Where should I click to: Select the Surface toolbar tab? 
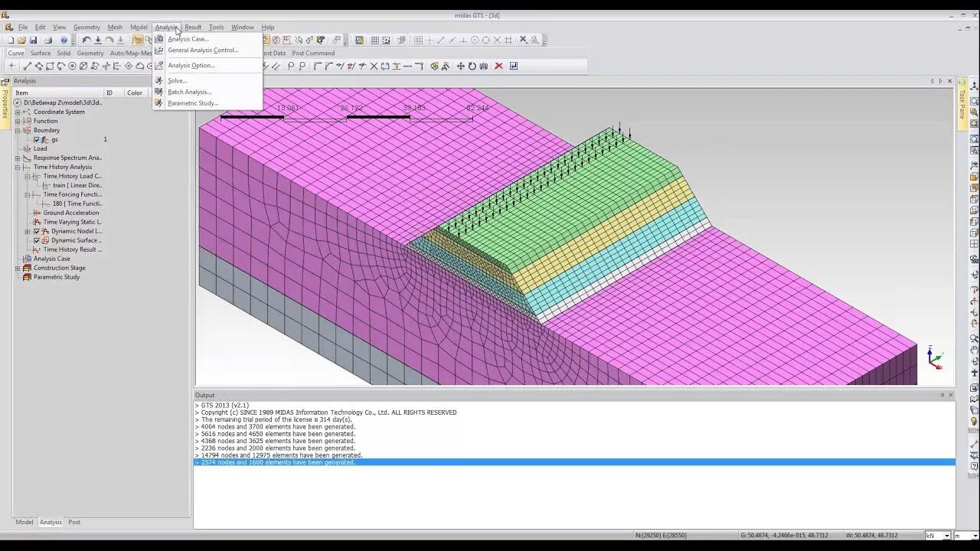tap(41, 54)
